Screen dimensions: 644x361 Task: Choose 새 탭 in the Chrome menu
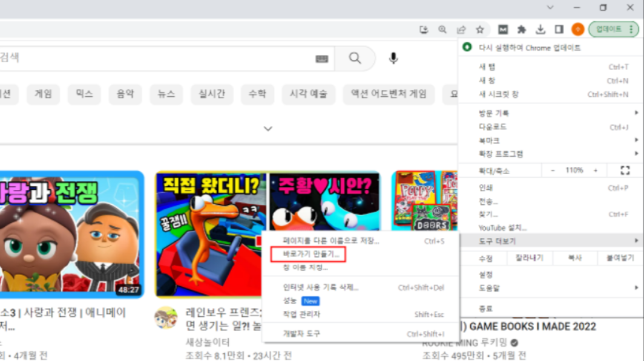click(x=550, y=67)
